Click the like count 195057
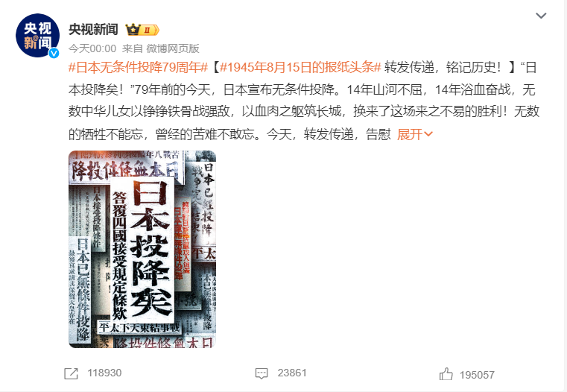 pyautogui.click(x=477, y=375)
